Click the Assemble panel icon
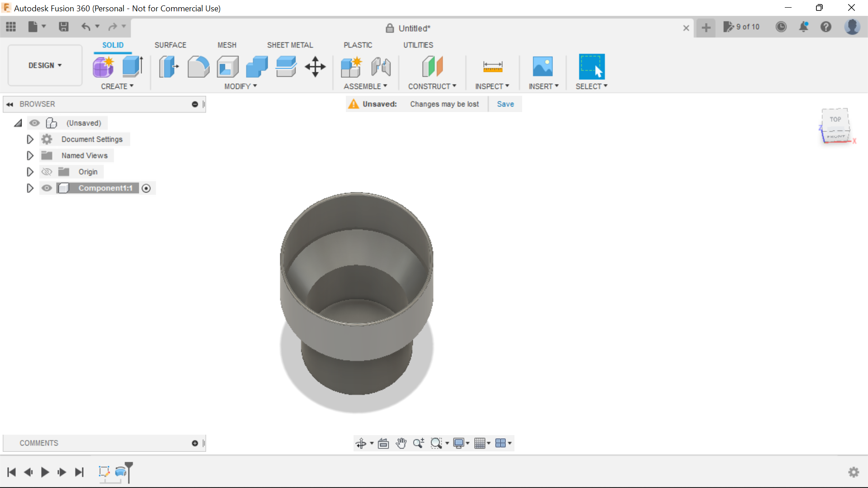868x488 pixels. pyautogui.click(x=351, y=66)
